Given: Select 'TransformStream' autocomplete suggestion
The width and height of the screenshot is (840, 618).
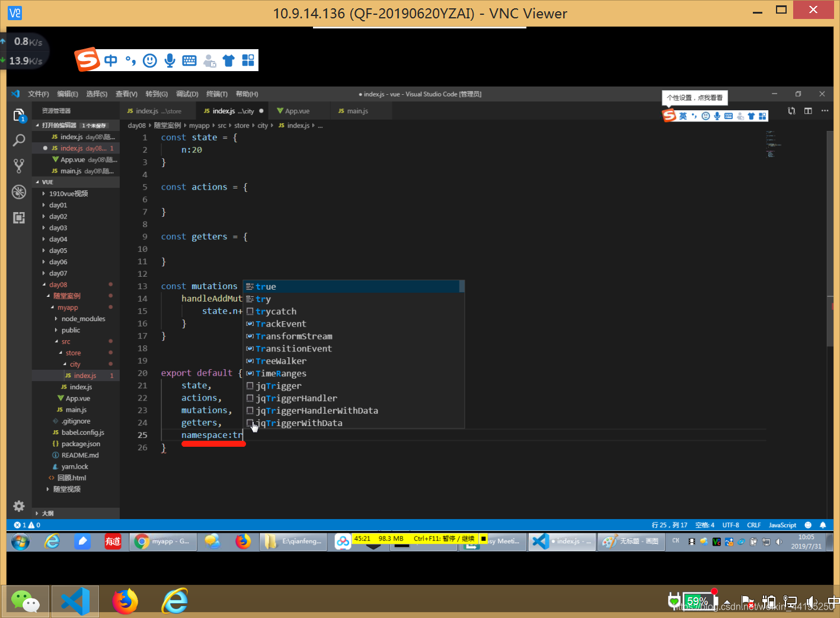Looking at the screenshot, I should (354, 337).
